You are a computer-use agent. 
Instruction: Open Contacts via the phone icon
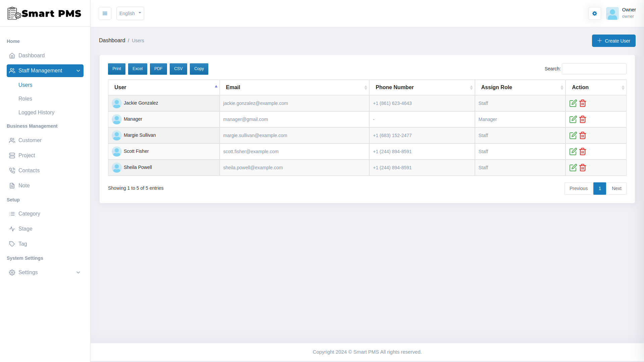[12, 170]
